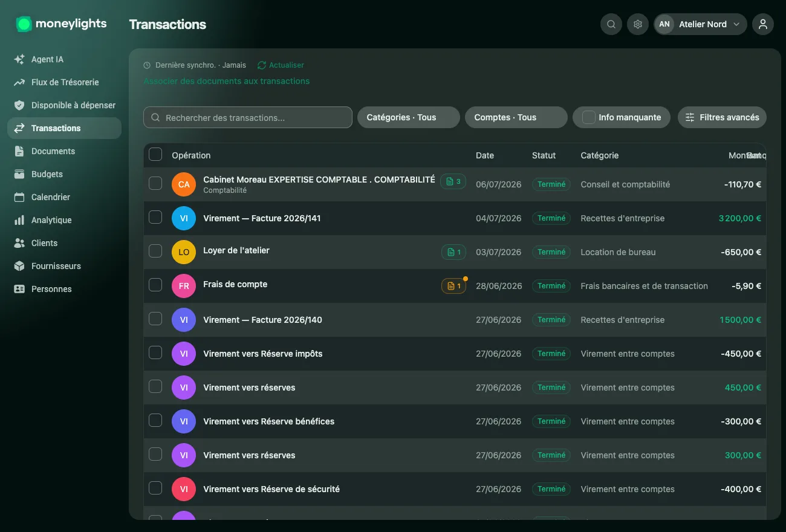Select checkbox for Loyer de l'atelier

coord(155,251)
